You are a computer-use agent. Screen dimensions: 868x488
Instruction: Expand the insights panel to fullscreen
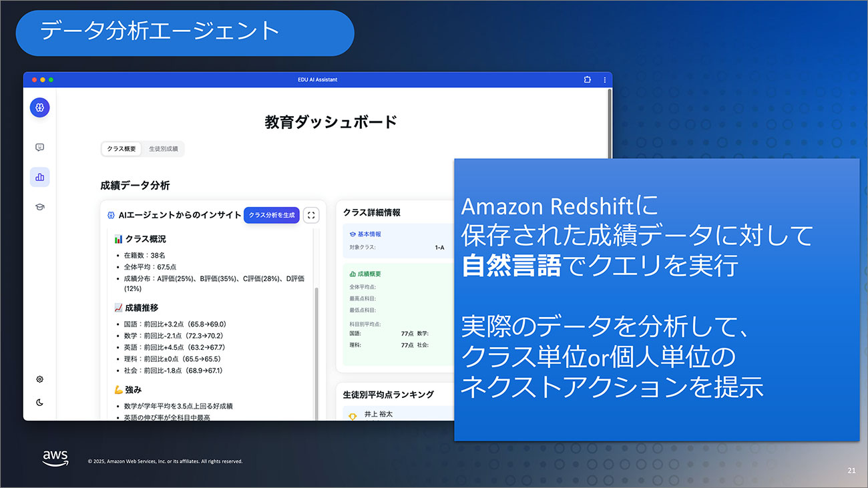click(311, 215)
